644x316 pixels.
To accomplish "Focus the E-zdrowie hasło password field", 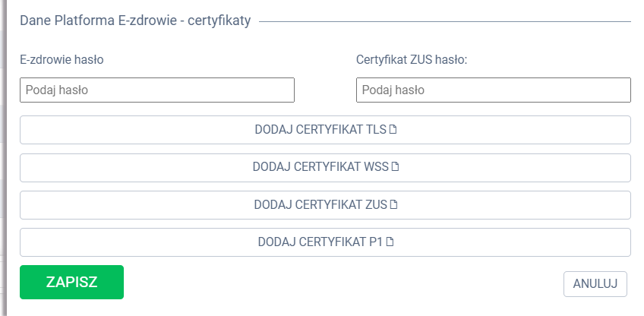I will (156, 90).
